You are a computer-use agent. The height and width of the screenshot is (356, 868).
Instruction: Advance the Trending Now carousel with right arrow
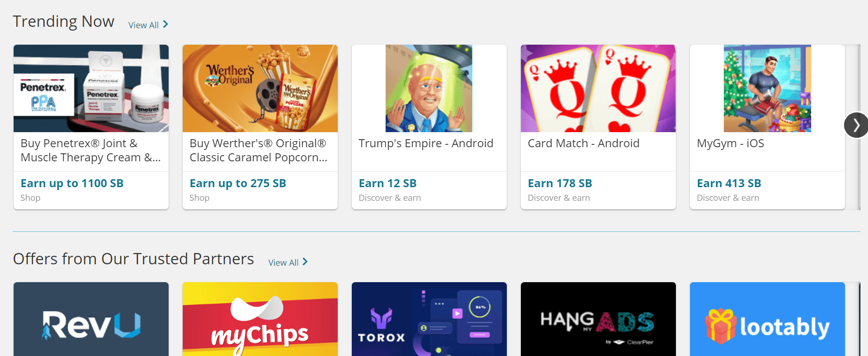tap(857, 125)
